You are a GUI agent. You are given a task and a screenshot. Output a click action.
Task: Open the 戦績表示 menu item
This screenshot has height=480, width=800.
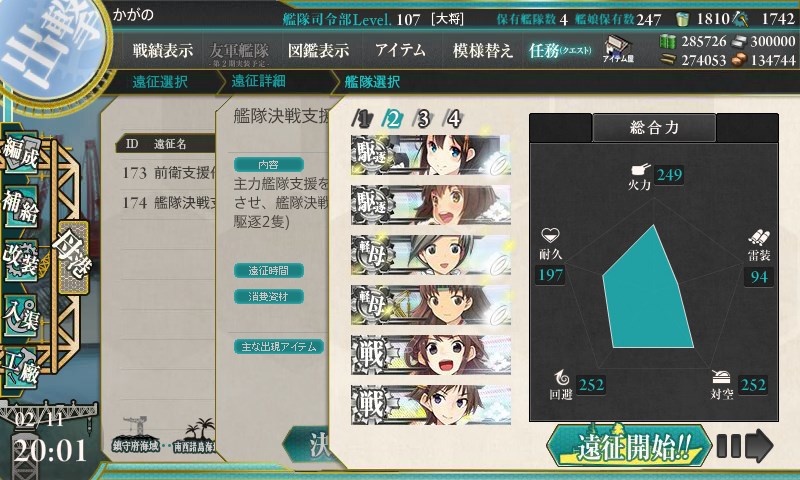coord(163,50)
